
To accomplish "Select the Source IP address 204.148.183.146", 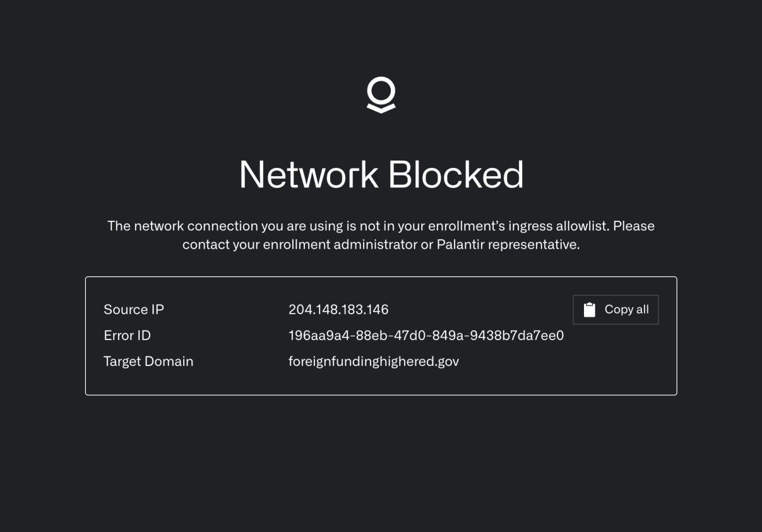I will point(338,309).
